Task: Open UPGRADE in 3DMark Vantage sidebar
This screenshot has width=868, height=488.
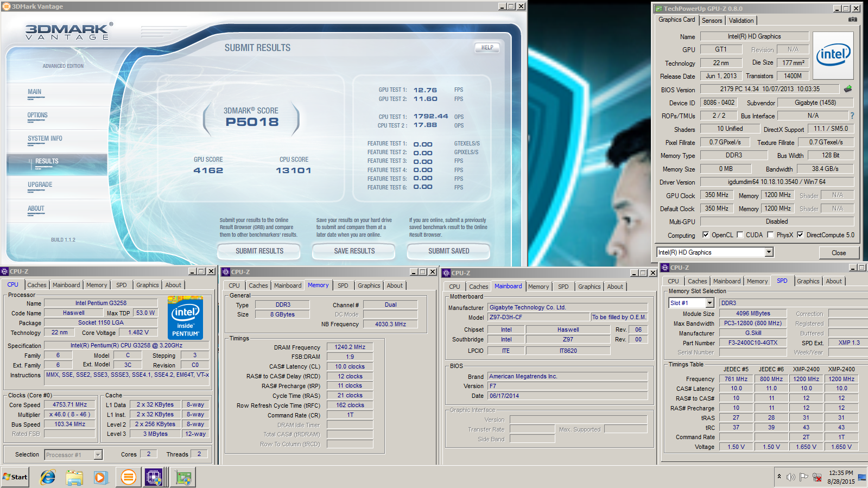Action: 40,185
